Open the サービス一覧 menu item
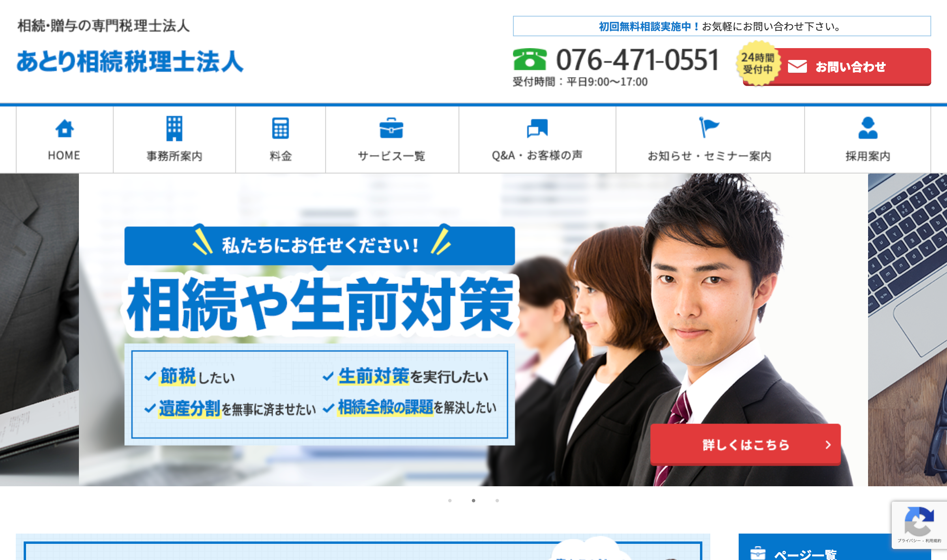 click(x=391, y=156)
